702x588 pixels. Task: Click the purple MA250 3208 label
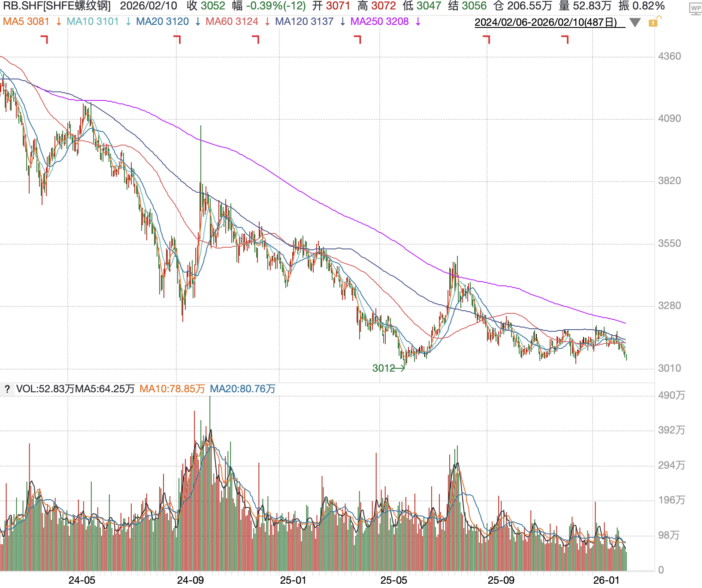tap(379, 21)
